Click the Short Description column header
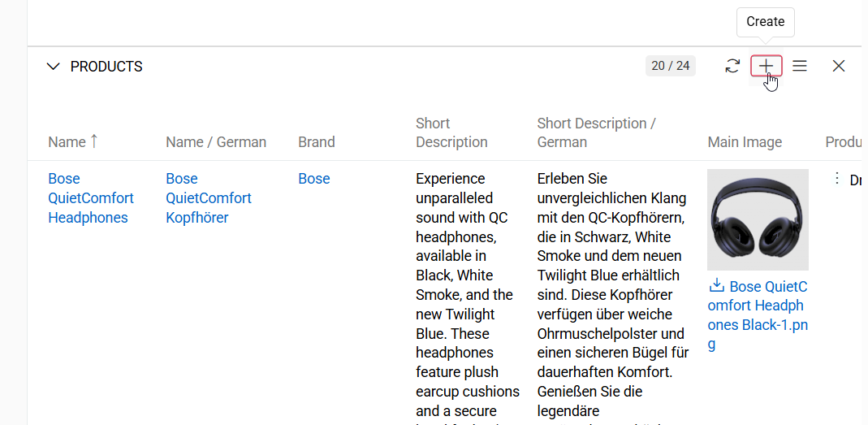Image resolution: width=868 pixels, height=425 pixels. 451,132
